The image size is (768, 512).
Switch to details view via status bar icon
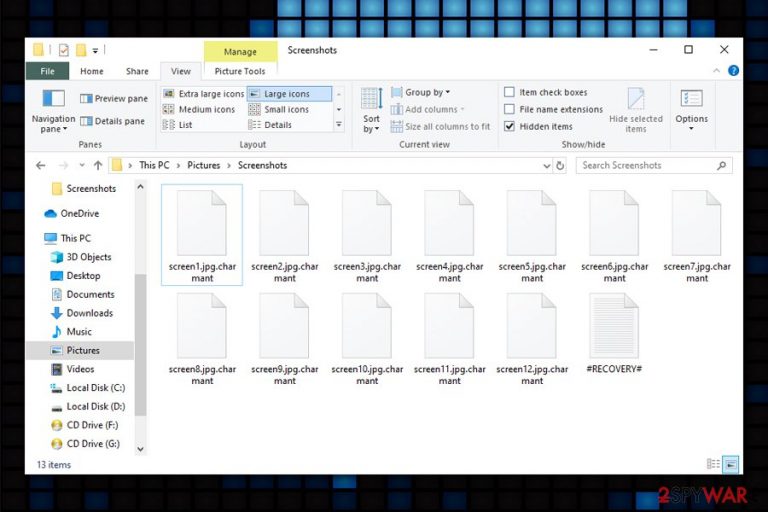click(x=713, y=463)
